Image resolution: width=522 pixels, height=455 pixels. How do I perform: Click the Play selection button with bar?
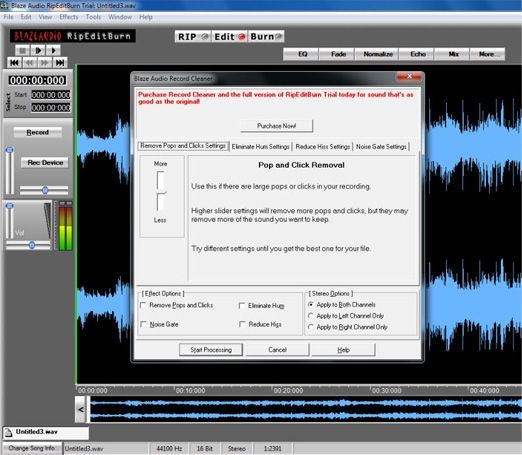point(38,51)
